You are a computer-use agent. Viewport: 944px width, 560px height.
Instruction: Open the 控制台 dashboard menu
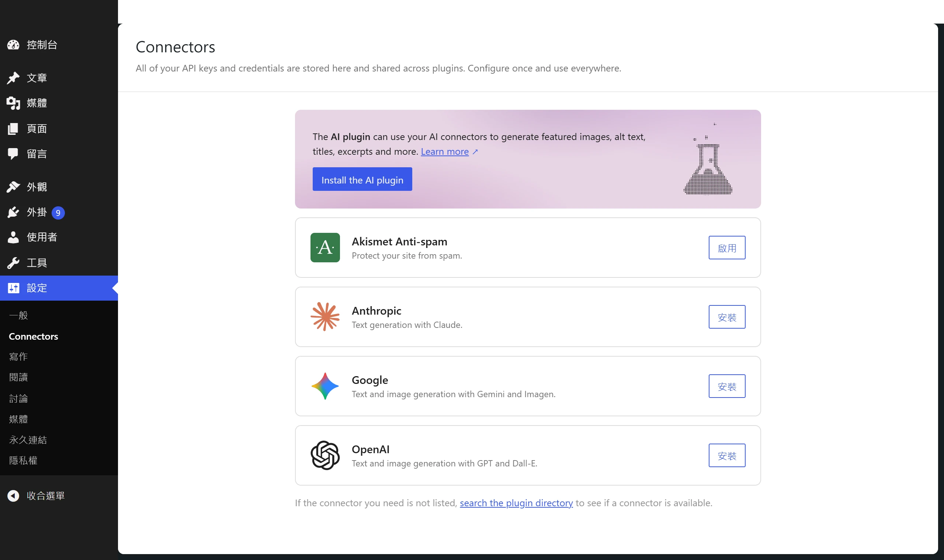59,45
